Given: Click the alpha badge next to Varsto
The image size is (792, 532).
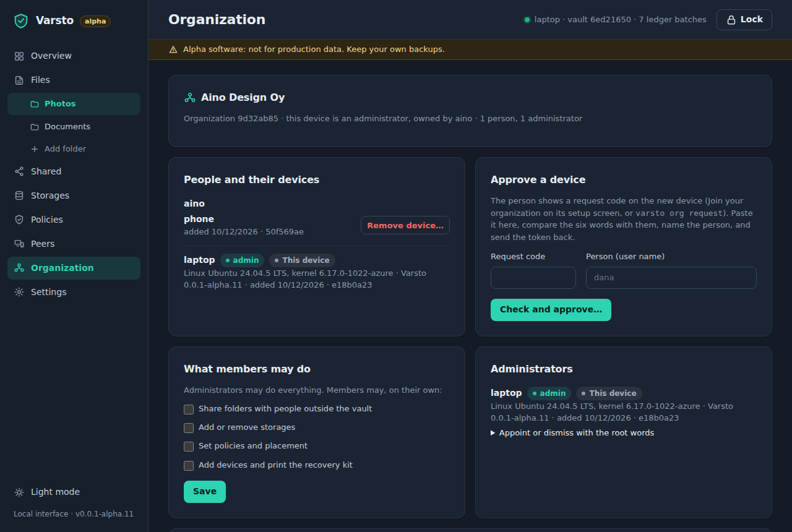Looking at the screenshot, I should pyautogui.click(x=95, y=21).
